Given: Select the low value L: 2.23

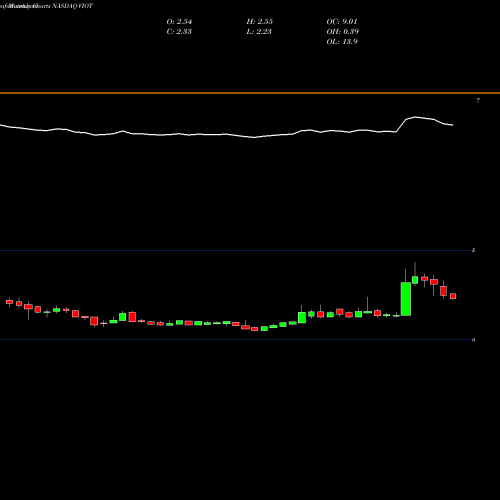Looking at the screenshot, I should coord(259,32).
